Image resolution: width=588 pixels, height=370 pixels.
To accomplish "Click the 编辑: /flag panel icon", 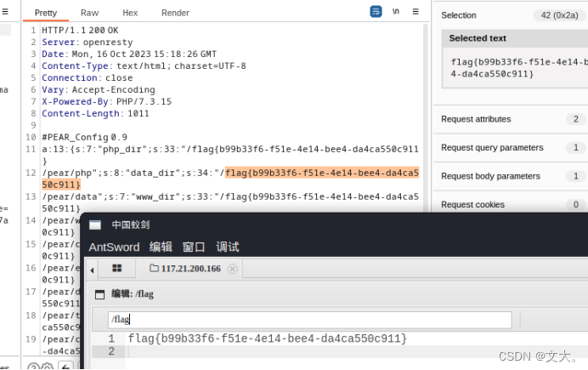I will (x=99, y=294).
